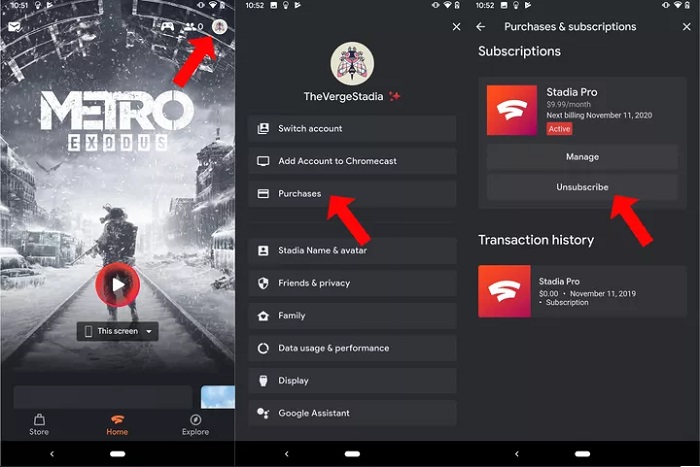Click the Stadia Name avatar icon
The width and height of the screenshot is (700, 467).
click(263, 250)
